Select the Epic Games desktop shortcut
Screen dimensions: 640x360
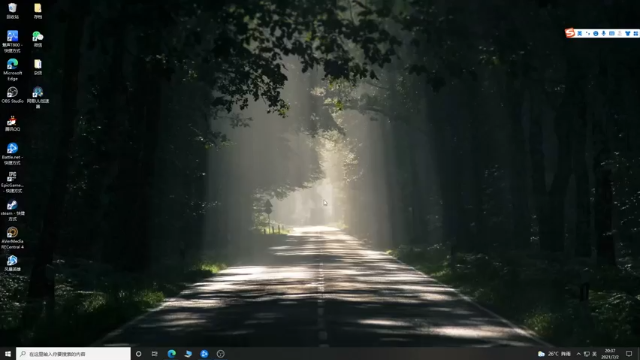pyautogui.click(x=12, y=182)
